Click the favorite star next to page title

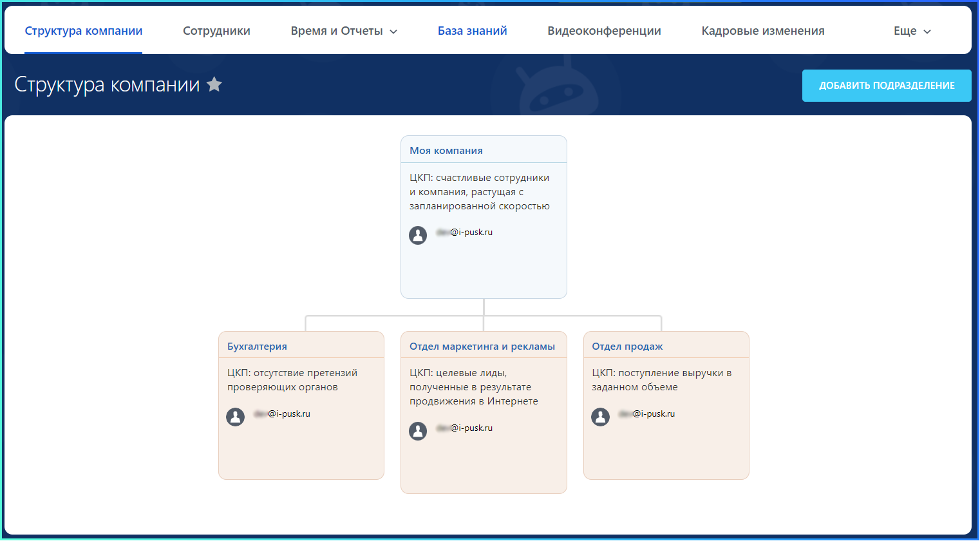[214, 84]
